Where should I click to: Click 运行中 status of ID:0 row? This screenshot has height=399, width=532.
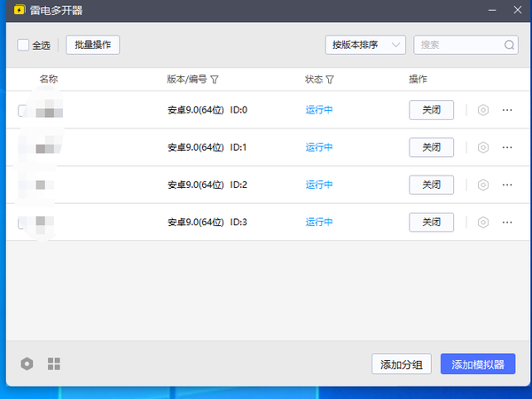(x=319, y=110)
